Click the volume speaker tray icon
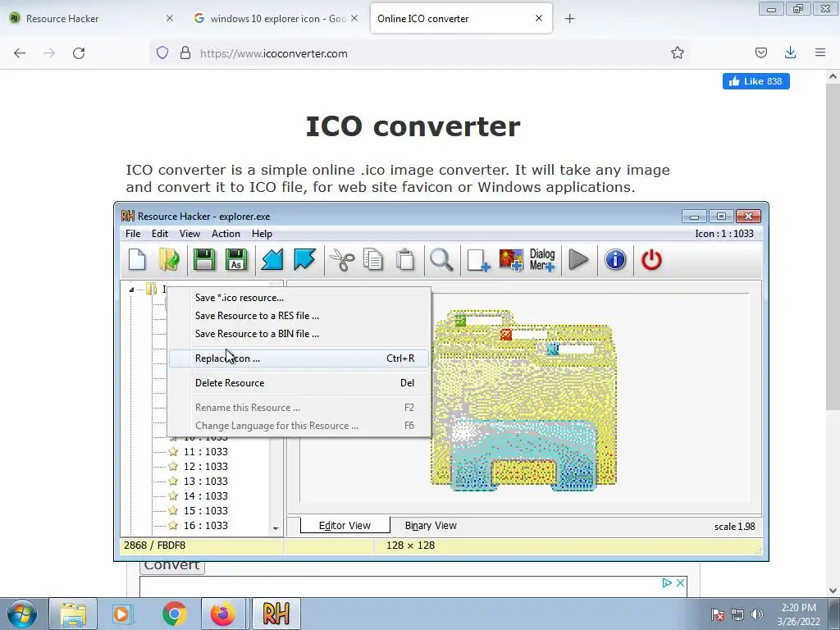 coord(757,614)
